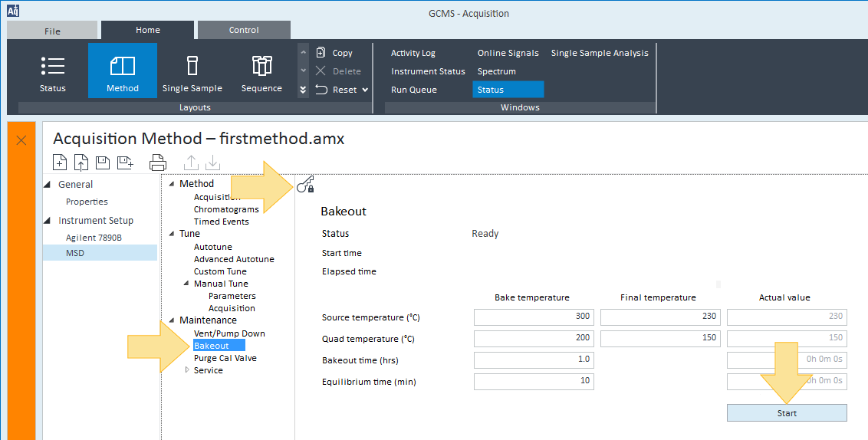Open the File tab
The image size is (868, 440).
53,31
